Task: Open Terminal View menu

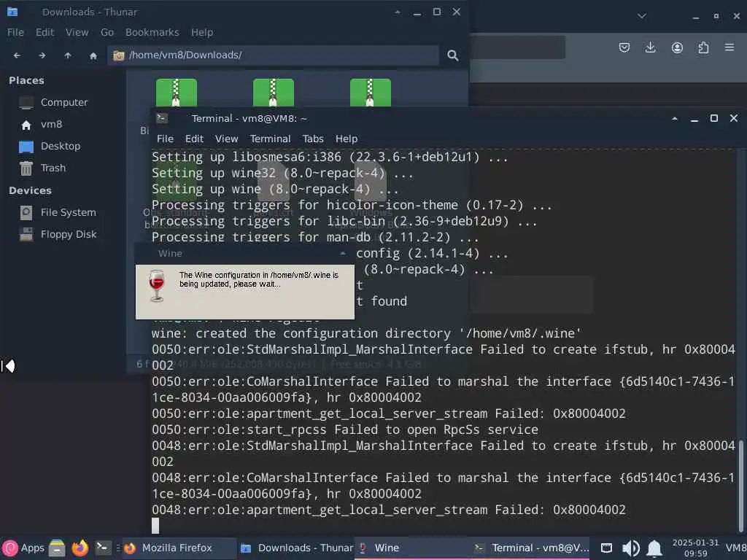Action: 226,139
